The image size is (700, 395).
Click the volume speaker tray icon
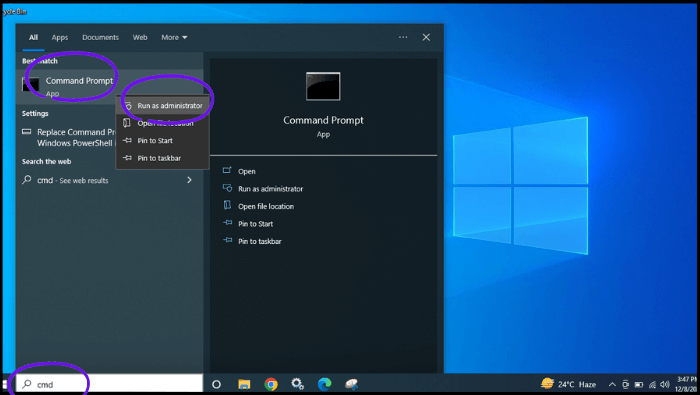point(665,384)
